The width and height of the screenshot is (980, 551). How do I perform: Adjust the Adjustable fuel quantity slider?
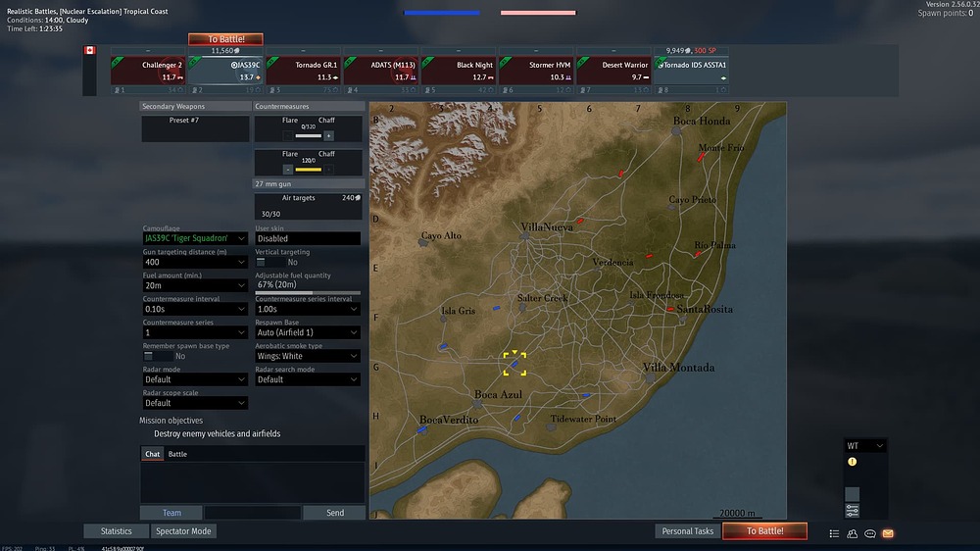pyautogui.click(x=308, y=292)
